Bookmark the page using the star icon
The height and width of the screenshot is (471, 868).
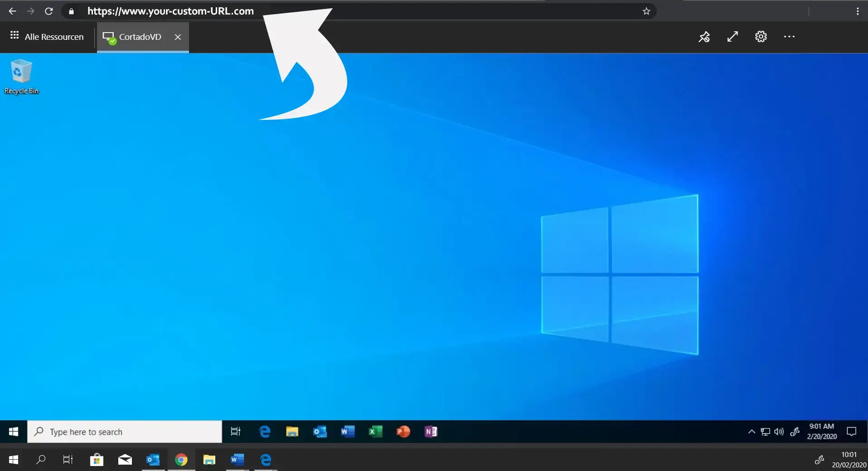point(647,11)
